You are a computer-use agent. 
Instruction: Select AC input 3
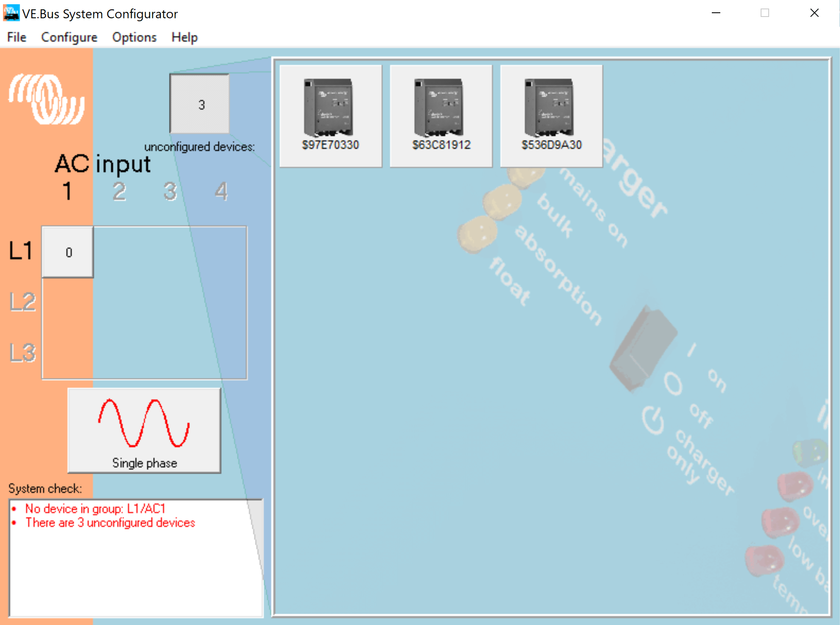point(170,191)
